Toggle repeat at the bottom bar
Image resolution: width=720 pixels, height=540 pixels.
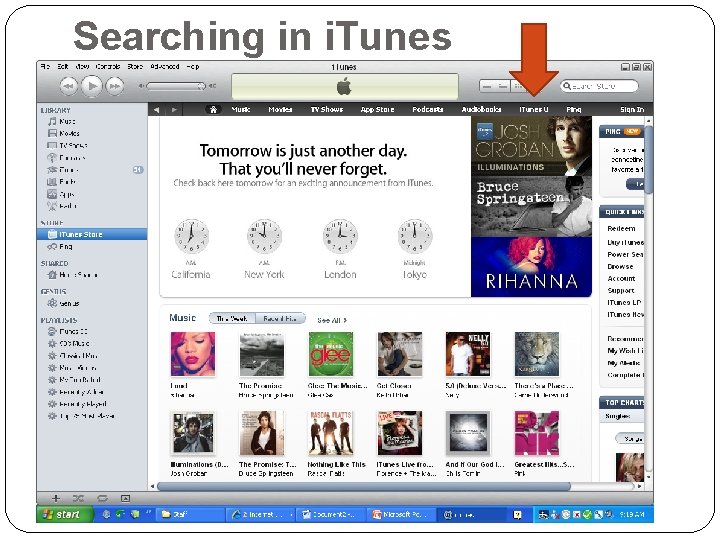click(102, 498)
